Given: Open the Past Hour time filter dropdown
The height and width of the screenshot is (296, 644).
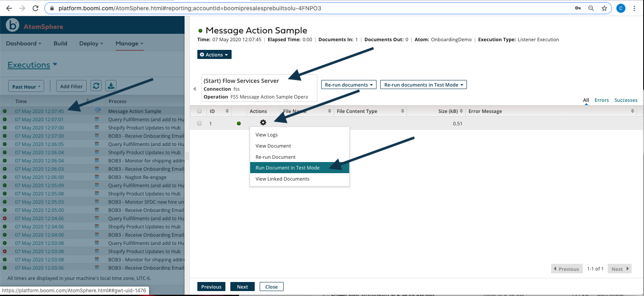Looking at the screenshot, I should 26,86.
